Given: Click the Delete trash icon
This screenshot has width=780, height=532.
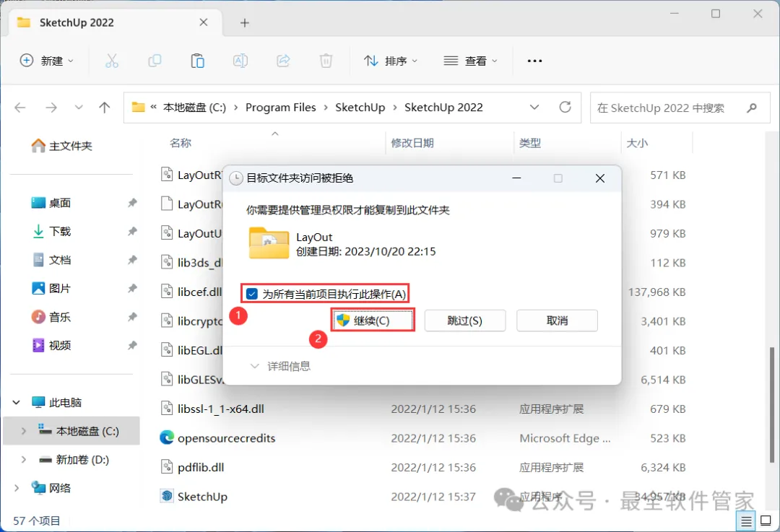Looking at the screenshot, I should [326, 61].
